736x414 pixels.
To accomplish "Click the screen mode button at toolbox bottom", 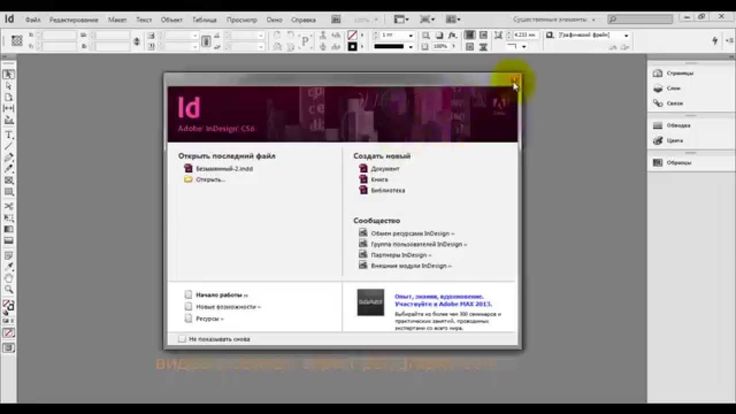I will [x=8, y=348].
